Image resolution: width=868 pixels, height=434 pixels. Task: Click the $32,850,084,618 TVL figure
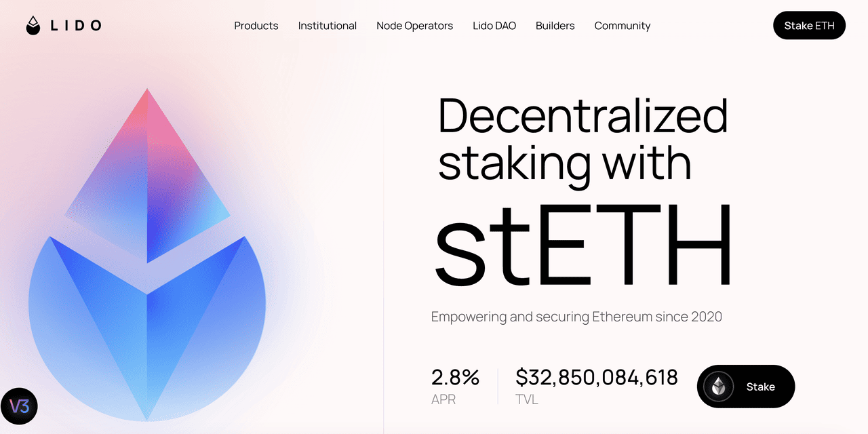click(597, 378)
